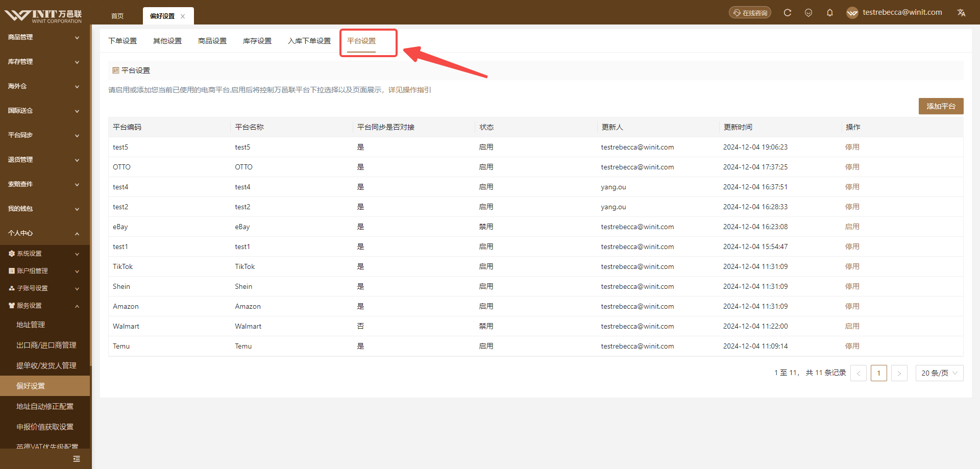Click the refresh icon in top bar

click(x=788, y=13)
